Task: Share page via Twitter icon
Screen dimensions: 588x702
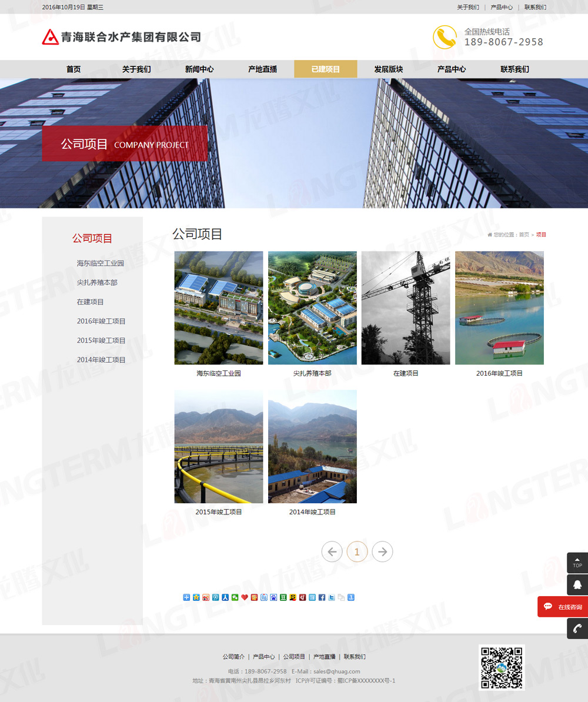Action: pyautogui.click(x=332, y=597)
